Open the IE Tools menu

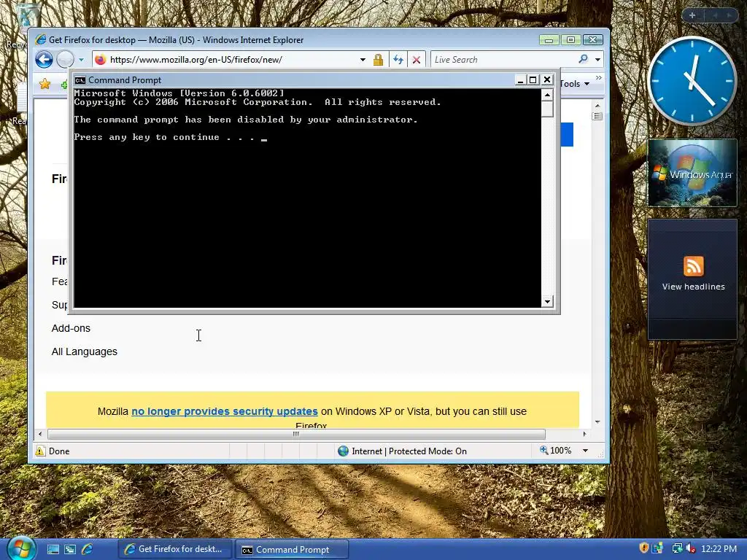[575, 84]
